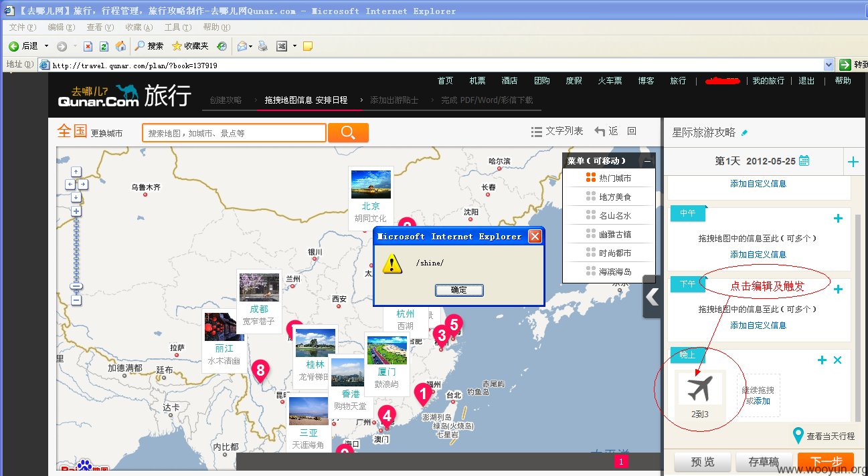868x476 pixels.
Task: Click the 更换城市 change city link
Action: coord(106,133)
